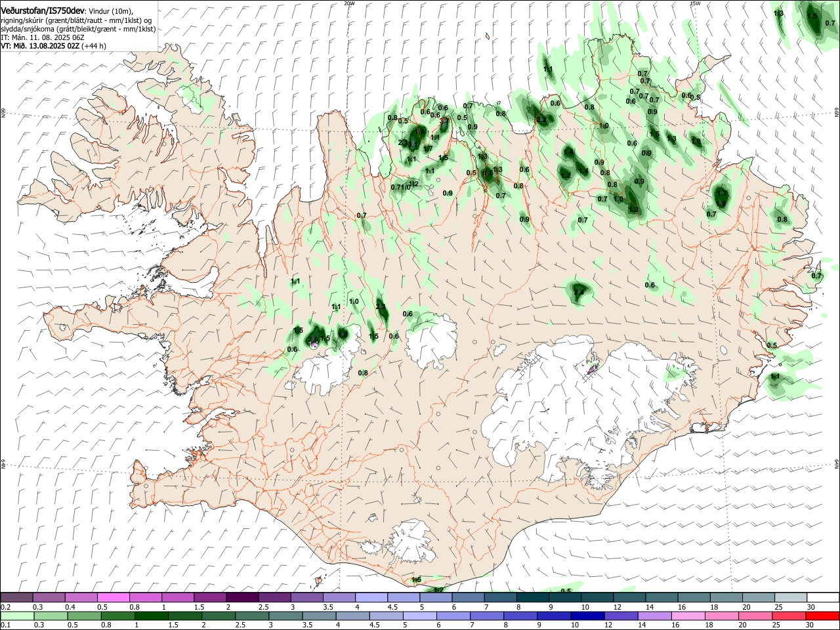Click the upper legend swatch between 0.2 and 0.3
Viewport: 840px width, 630px height.
pyautogui.click(x=16, y=598)
